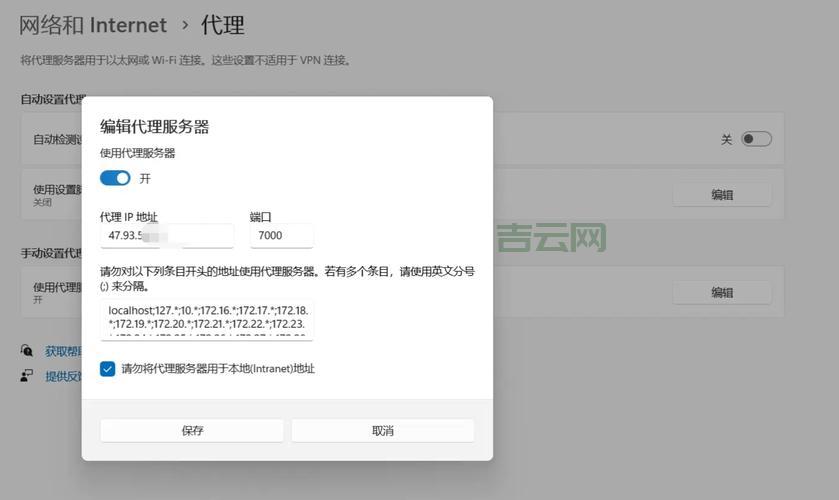Open the 提供反馈 link
The height and width of the screenshot is (500, 839).
(63, 376)
